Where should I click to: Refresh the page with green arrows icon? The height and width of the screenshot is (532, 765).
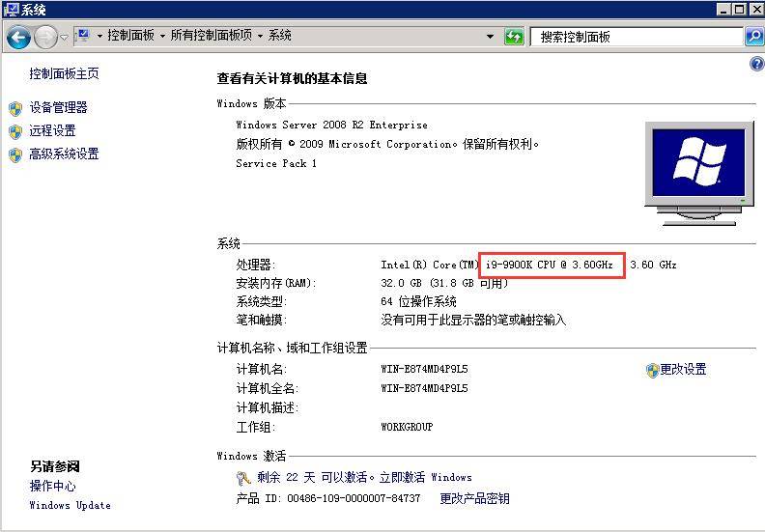pyautogui.click(x=514, y=37)
